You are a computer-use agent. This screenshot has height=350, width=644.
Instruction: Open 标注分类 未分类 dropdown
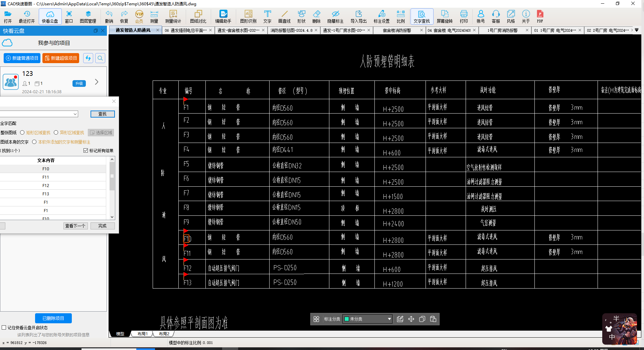point(367,319)
